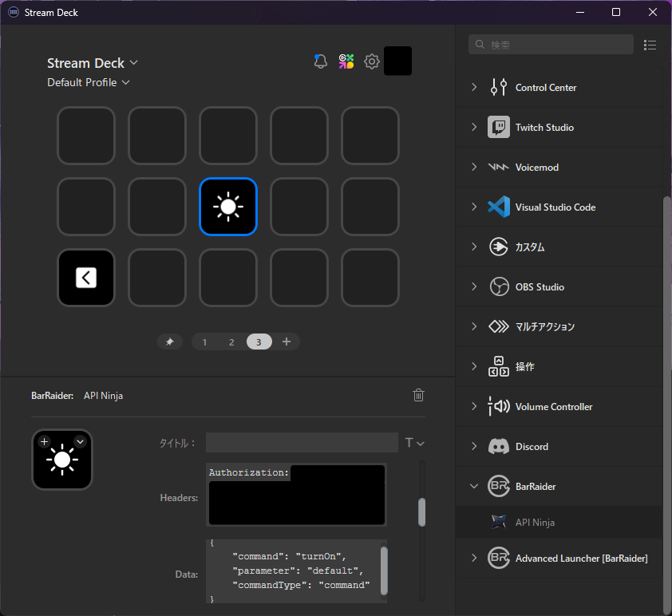Expand the Discord category chevron
This screenshot has height=616, width=672.
(x=474, y=446)
